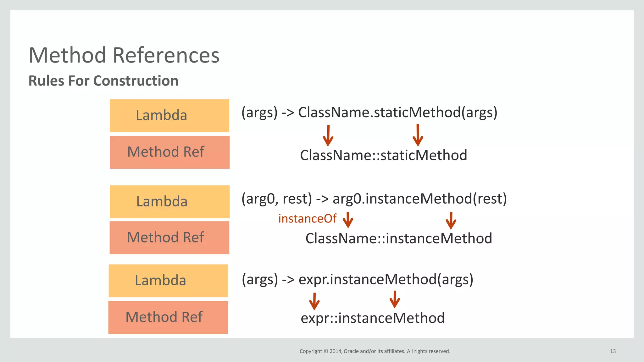Click the "expr::instanceMethod" text
Viewport: 644px width, 362px height.
tap(372, 318)
